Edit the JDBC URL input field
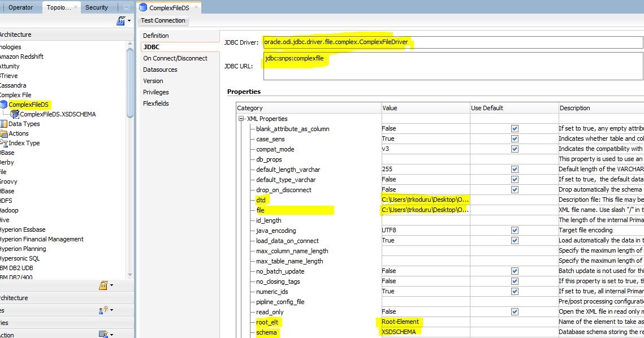The width and height of the screenshot is (644, 338). 396,66
